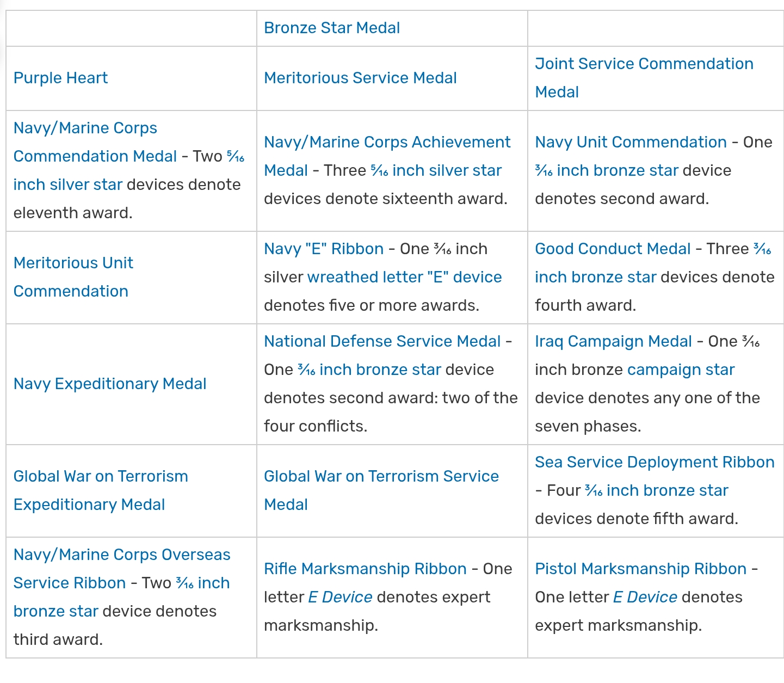The image size is (784, 683).
Task: Click Navy/Marine Corps Achievement Medal link
Action: [387, 142]
